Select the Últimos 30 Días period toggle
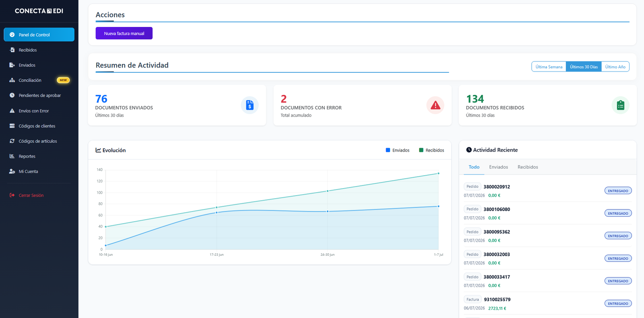Viewport: 644px width, 318px height. click(584, 67)
